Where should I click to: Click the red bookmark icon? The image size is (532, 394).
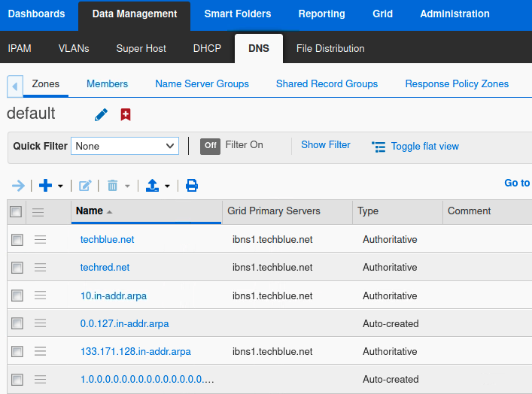coord(126,114)
